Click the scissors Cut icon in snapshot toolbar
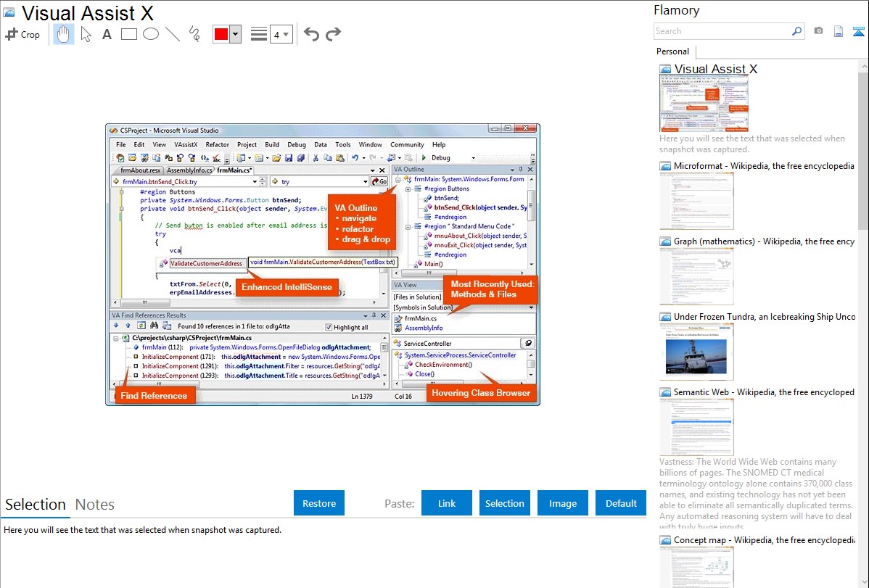This screenshot has height=588, width=869. 316,158
